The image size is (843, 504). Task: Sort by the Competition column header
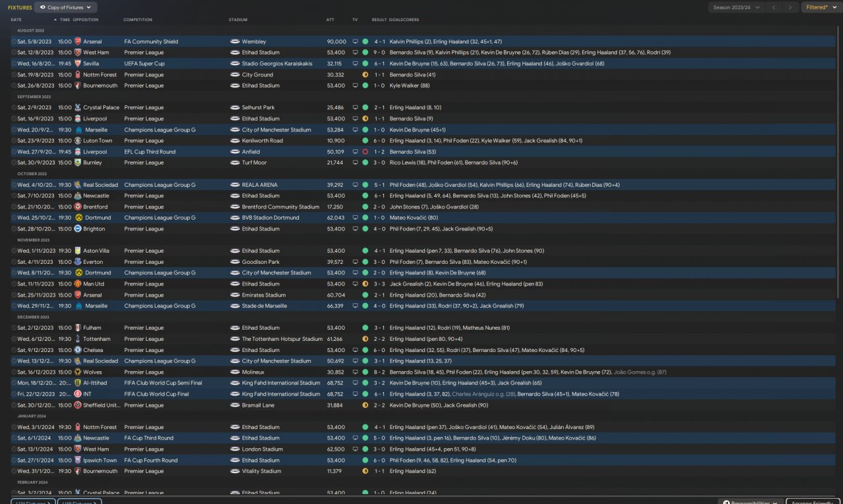pyautogui.click(x=138, y=20)
